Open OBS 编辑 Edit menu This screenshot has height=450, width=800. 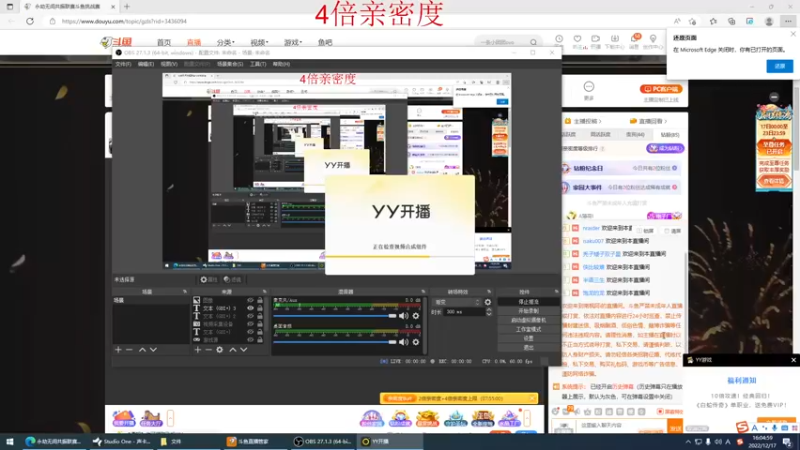pyautogui.click(x=146, y=64)
